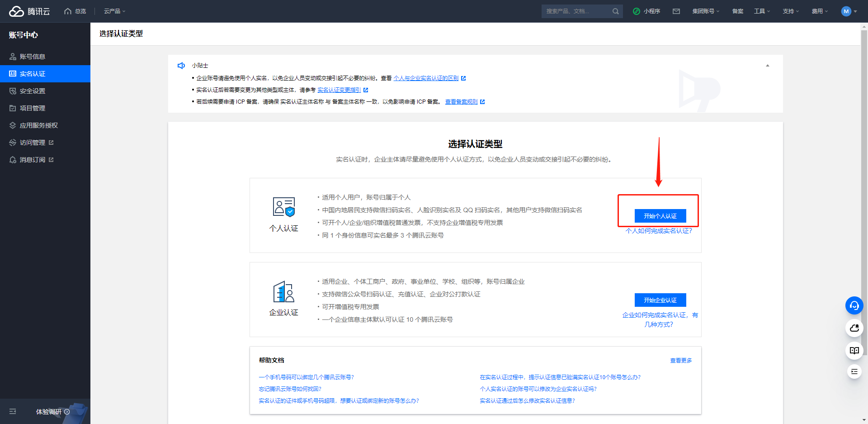Click external link icon after 实名认证变更指引
The width and height of the screenshot is (868, 424).
coord(366,90)
